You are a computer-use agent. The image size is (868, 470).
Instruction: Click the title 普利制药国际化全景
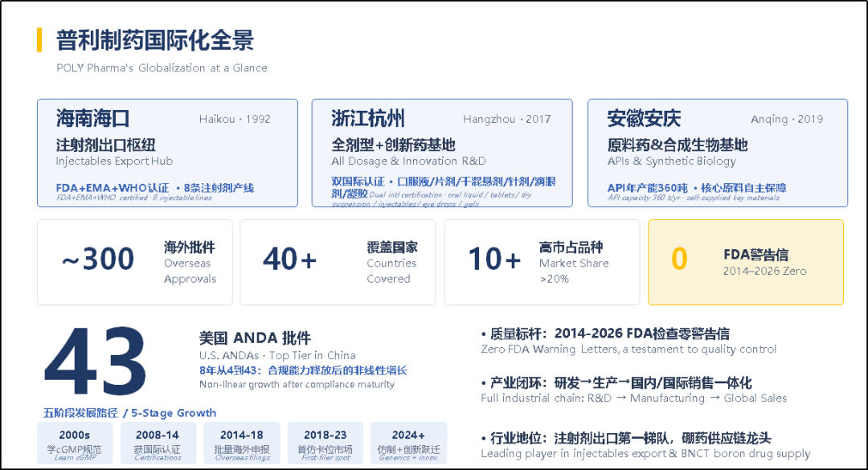coord(155,40)
